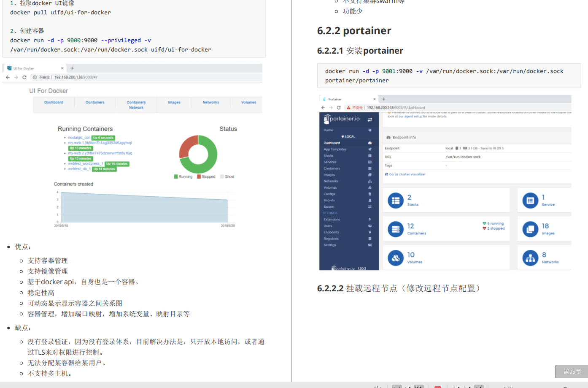Viewport: 588px width, 388px height.
Task: Open Images tab in UI For Docker
Action: [x=174, y=103]
